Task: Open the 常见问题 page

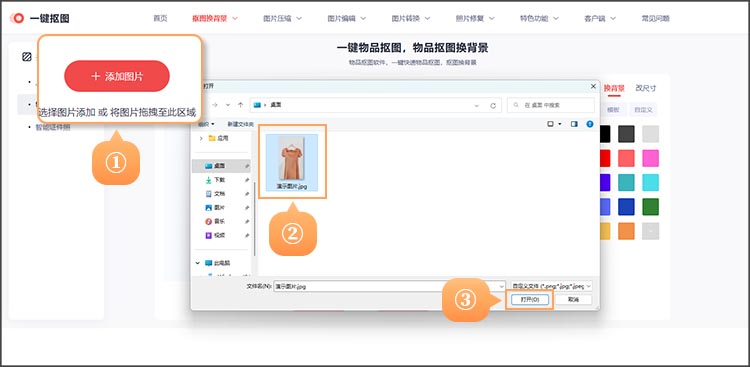Action: point(655,19)
